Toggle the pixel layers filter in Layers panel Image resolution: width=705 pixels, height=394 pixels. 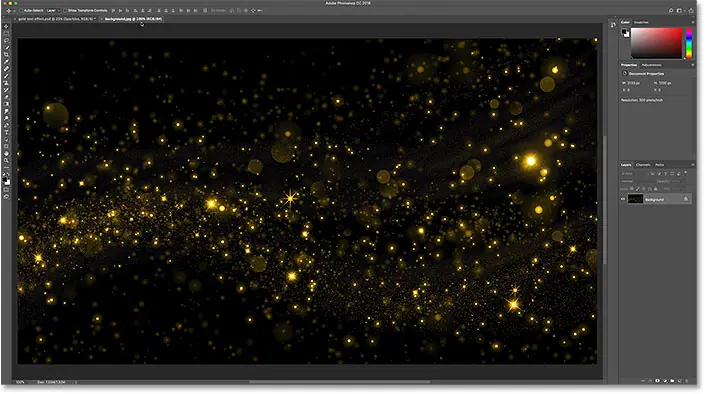tap(653, 174)
